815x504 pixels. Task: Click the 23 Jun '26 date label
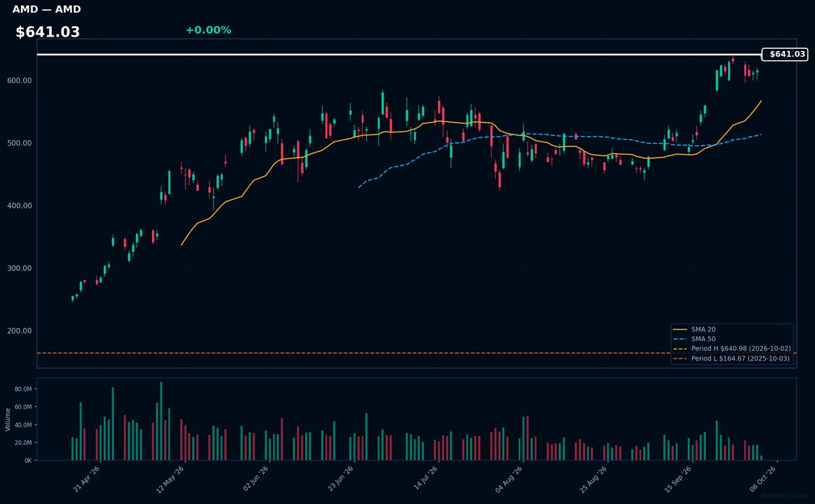[x=340, y=479]
